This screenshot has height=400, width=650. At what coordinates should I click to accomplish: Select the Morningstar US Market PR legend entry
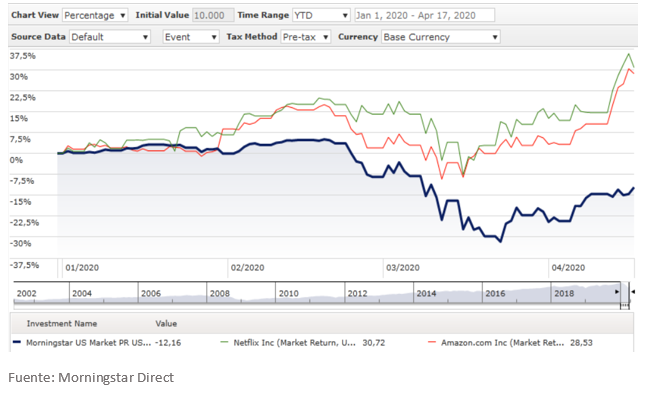pos(88,342)
